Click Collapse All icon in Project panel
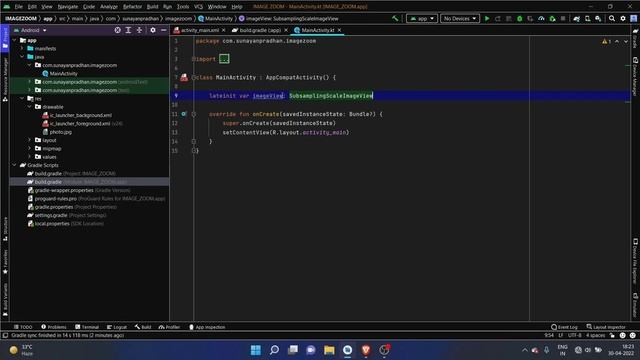640x360 pixels. (139, 30)
